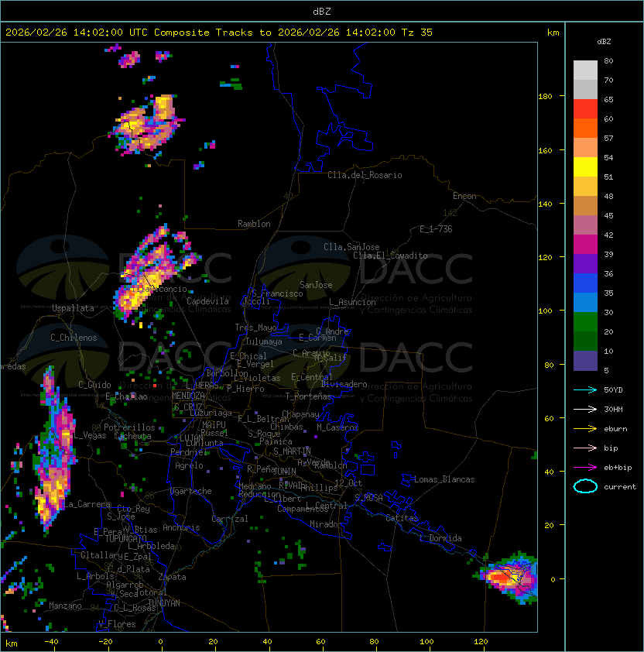Click the cyan 50YD arrow legend icon
The width and height of the screenshot is (644, 652).
tap(585, 390)
